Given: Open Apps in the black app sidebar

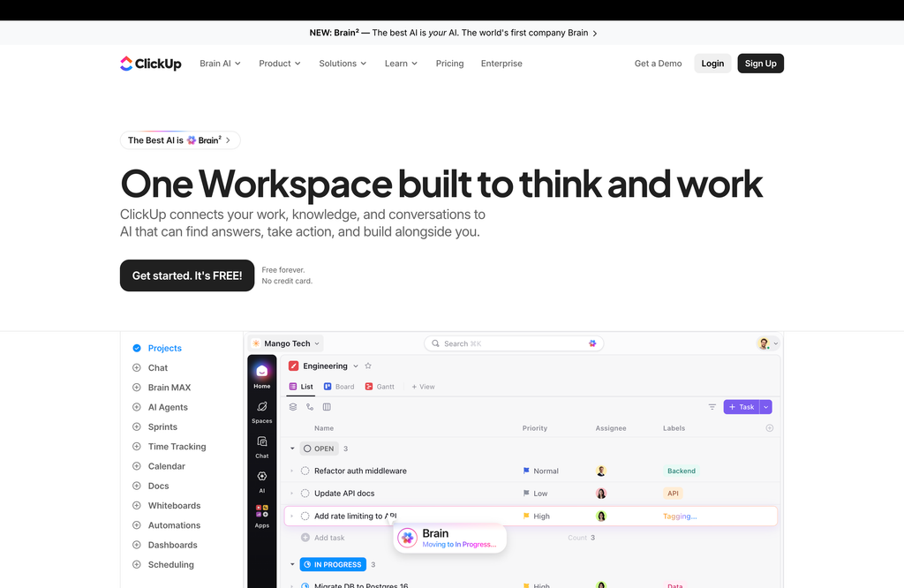Looking at the screenshot, I should coord(261,516).
